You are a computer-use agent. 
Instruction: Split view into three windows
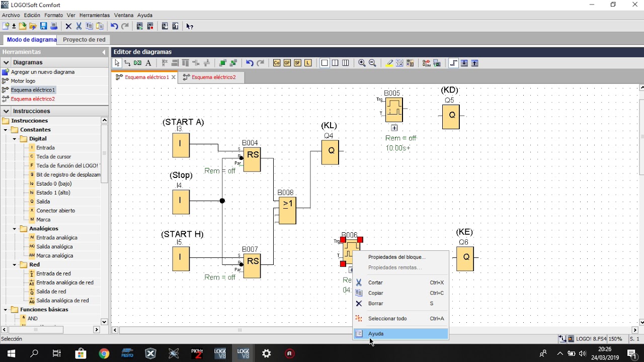pos(346,63)
